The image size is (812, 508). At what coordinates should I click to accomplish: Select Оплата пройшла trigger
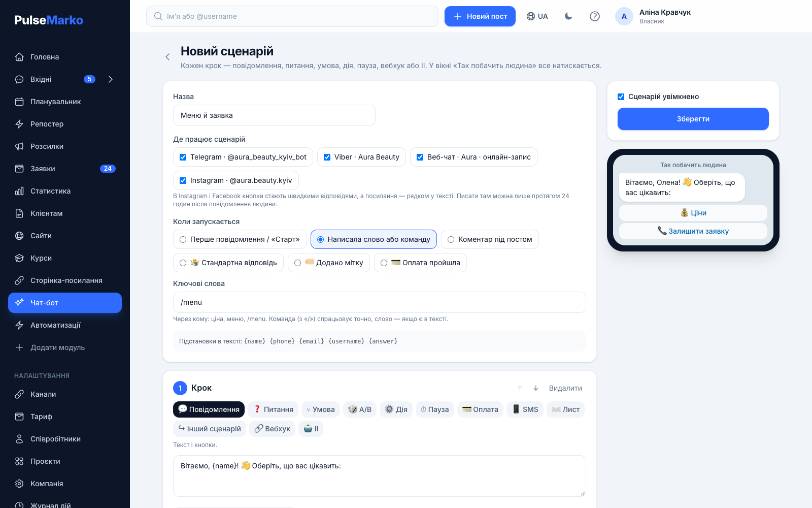click(x=420, y=263)
